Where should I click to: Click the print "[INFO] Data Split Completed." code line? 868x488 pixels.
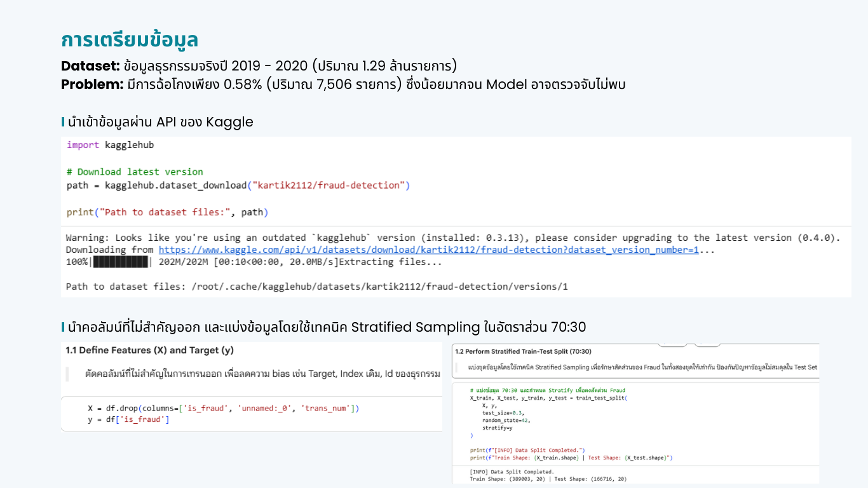point(527,450)
